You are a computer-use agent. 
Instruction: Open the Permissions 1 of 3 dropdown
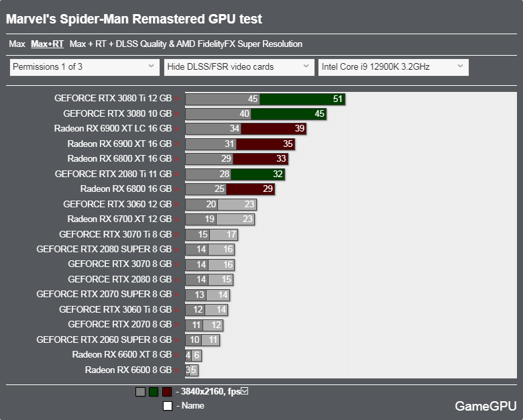84,67
